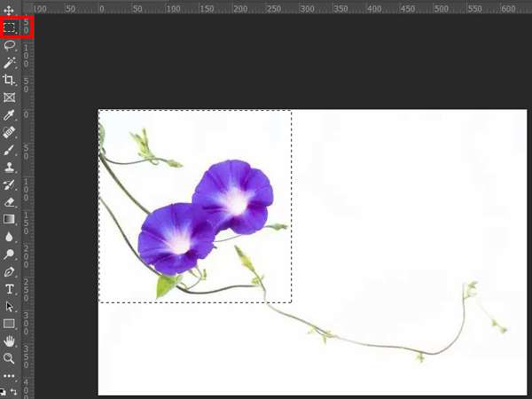Pick the Eyedropper tool
This screenshot has width=532, height=399.
click(x=10, y=114)
